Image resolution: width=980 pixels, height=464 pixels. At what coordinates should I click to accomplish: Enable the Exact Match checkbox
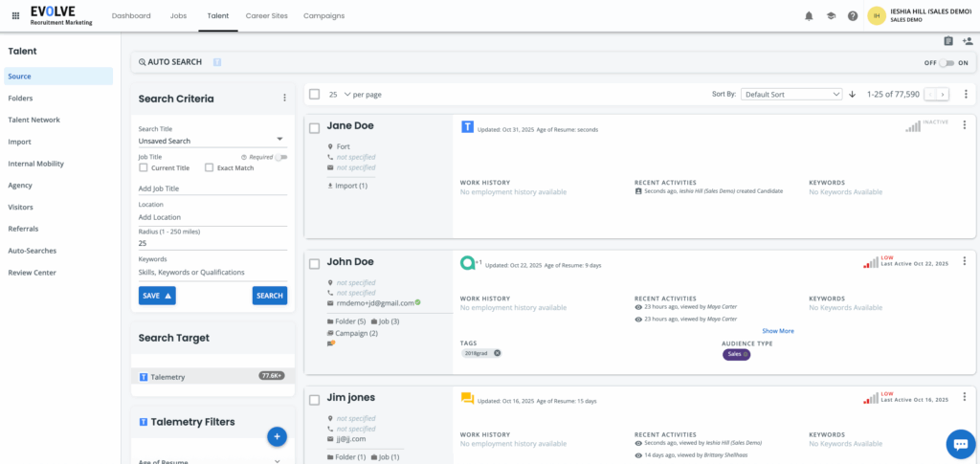[x=210, y=167]
